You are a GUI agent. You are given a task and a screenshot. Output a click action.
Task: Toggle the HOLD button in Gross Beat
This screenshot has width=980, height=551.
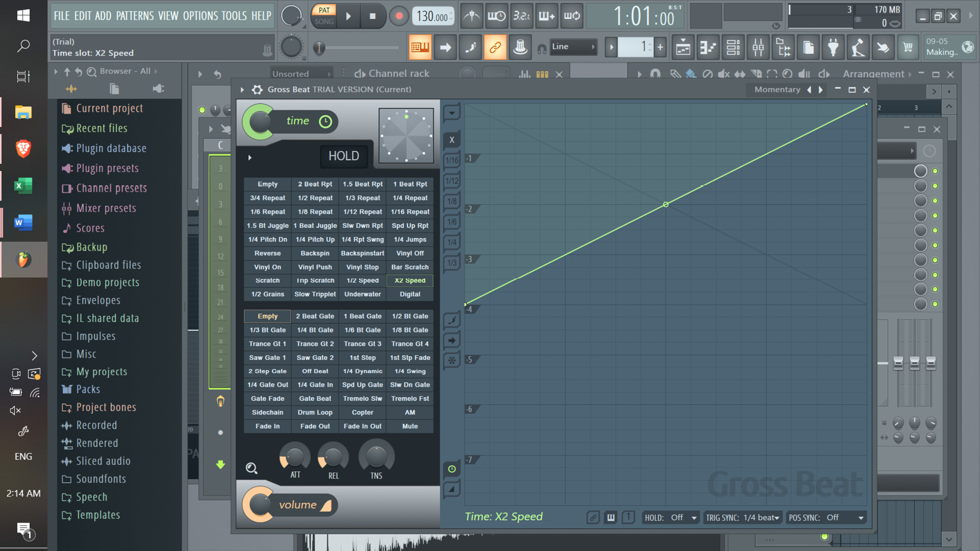(x=343, y=156)
